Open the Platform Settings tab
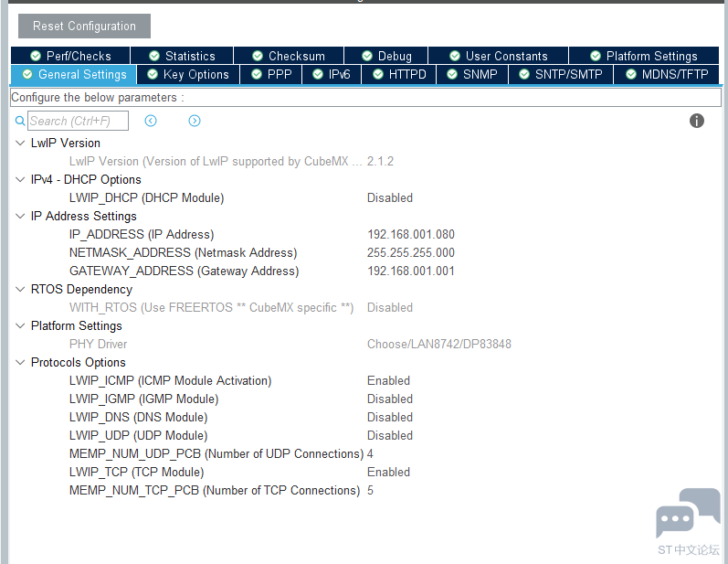The height and width of the screenshot is (564, 728). [x=643, y=56]
